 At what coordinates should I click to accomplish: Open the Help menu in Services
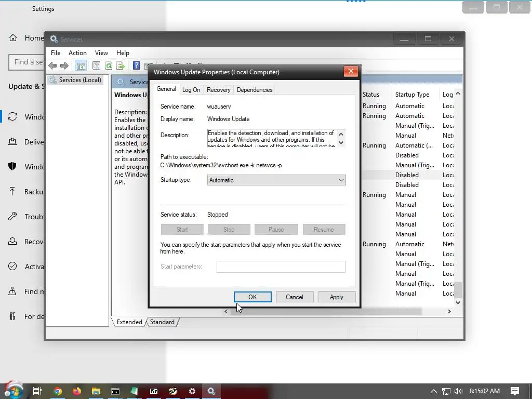123,53
